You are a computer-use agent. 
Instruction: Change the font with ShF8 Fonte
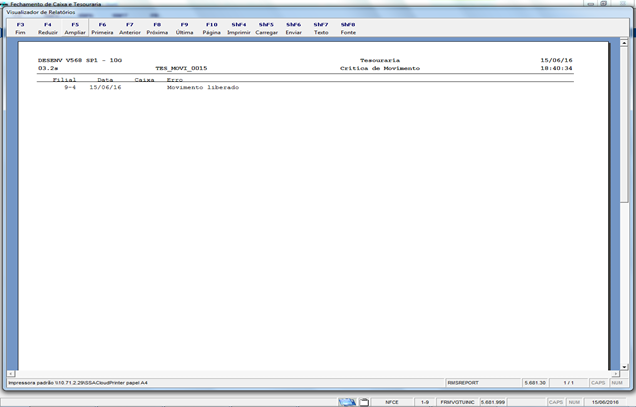click(348, 28)
